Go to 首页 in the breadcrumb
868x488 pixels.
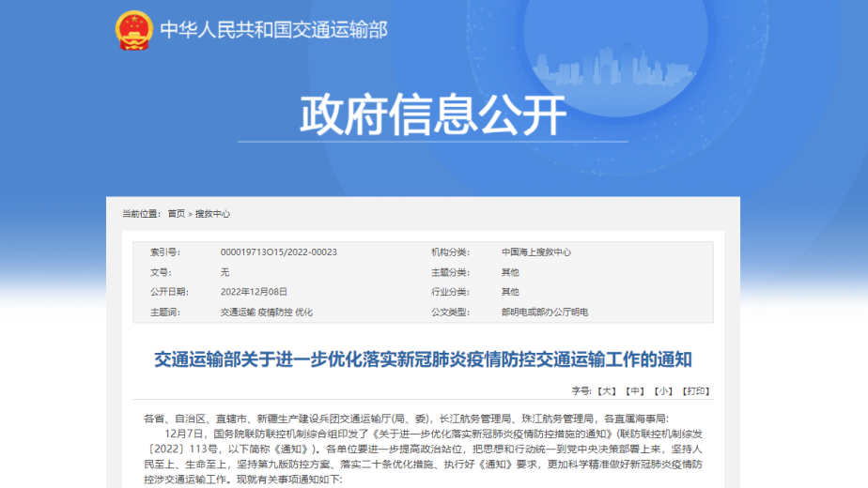click(177, 214)
